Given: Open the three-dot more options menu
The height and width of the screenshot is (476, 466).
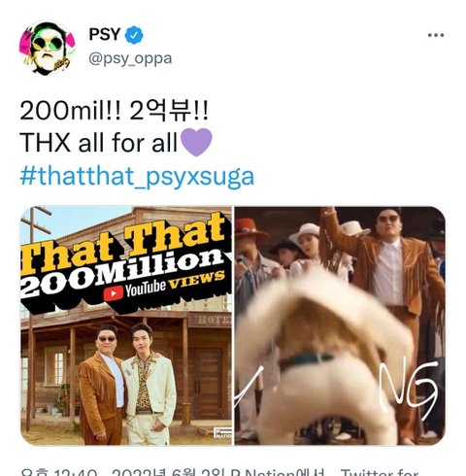Looking at the screenshot, I should 436,35.
